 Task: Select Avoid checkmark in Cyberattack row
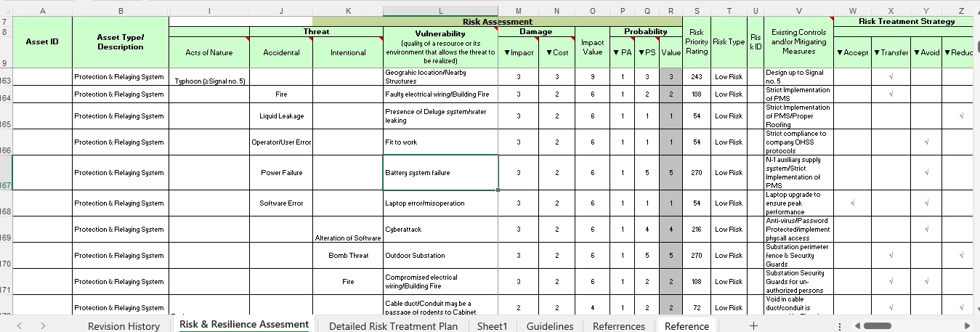(926, 230)
